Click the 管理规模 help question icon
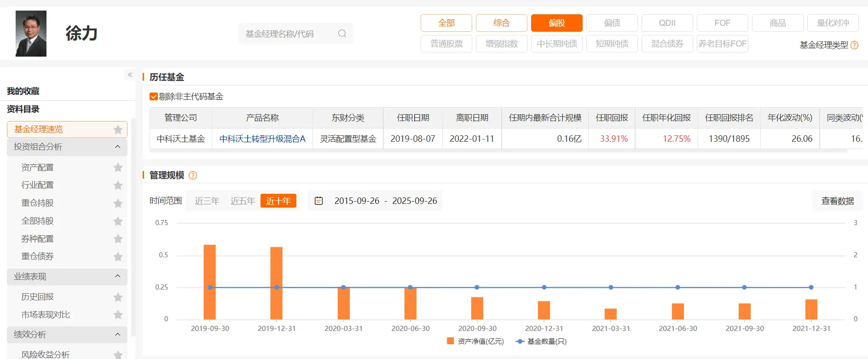 pyautogui.click(x=193, y=175)
